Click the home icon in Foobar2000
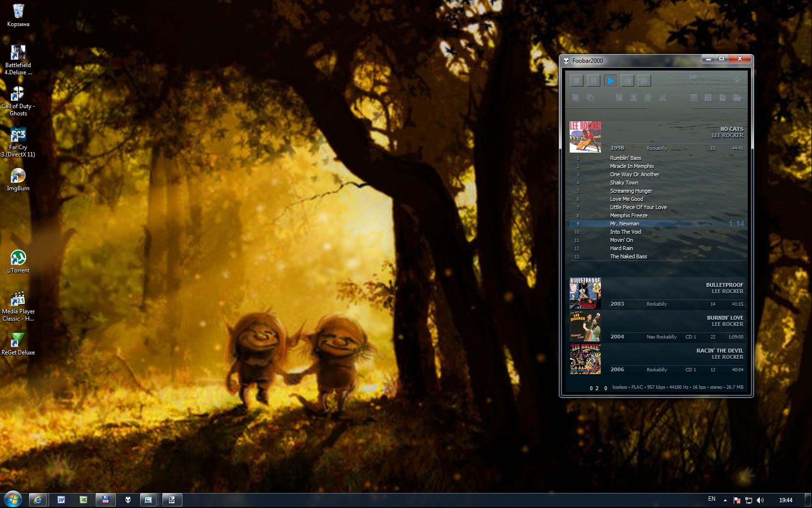Viewport: 812px width, 508px height. [737, 80]
